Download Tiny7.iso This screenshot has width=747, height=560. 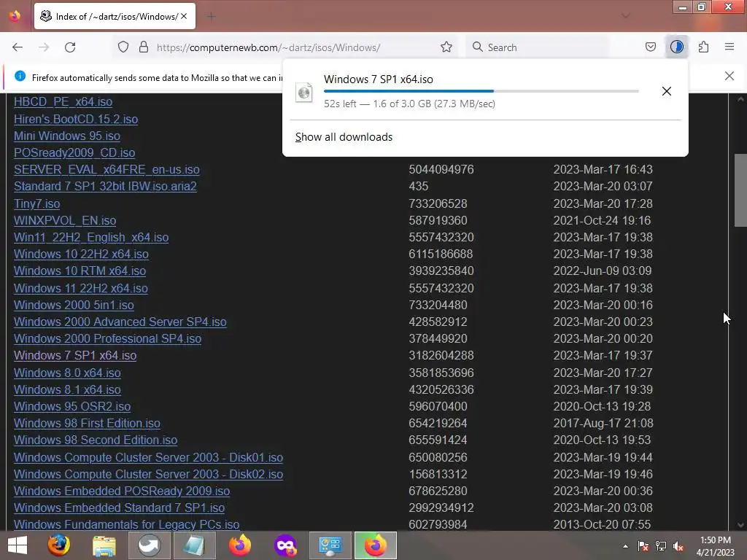tap(36, 204)
